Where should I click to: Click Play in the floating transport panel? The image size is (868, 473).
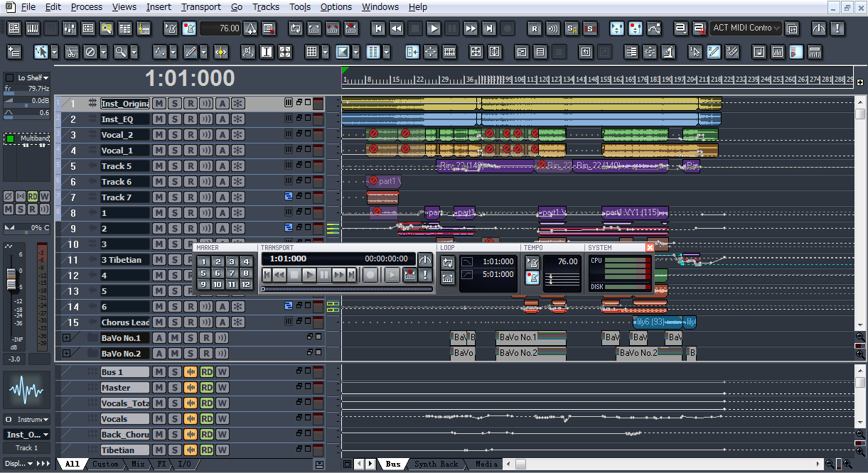(309, 275)
